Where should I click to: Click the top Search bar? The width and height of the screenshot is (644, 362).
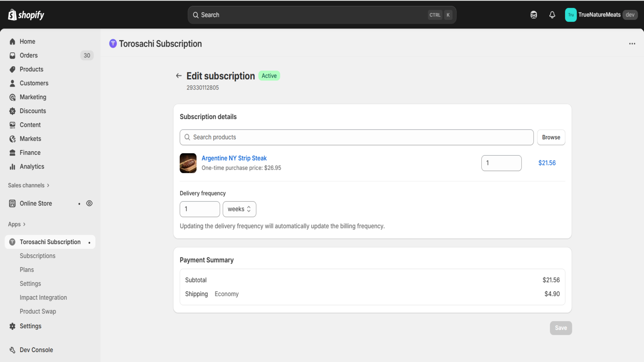click(x=322, y=15)
